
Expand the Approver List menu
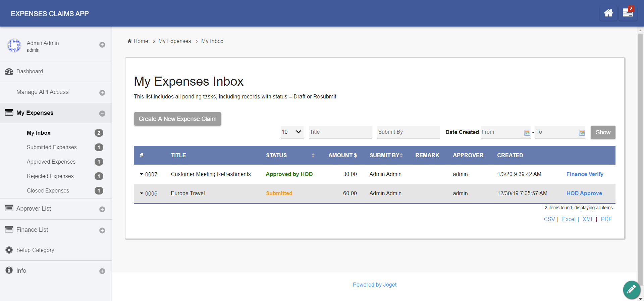click(x=102, y=209)
